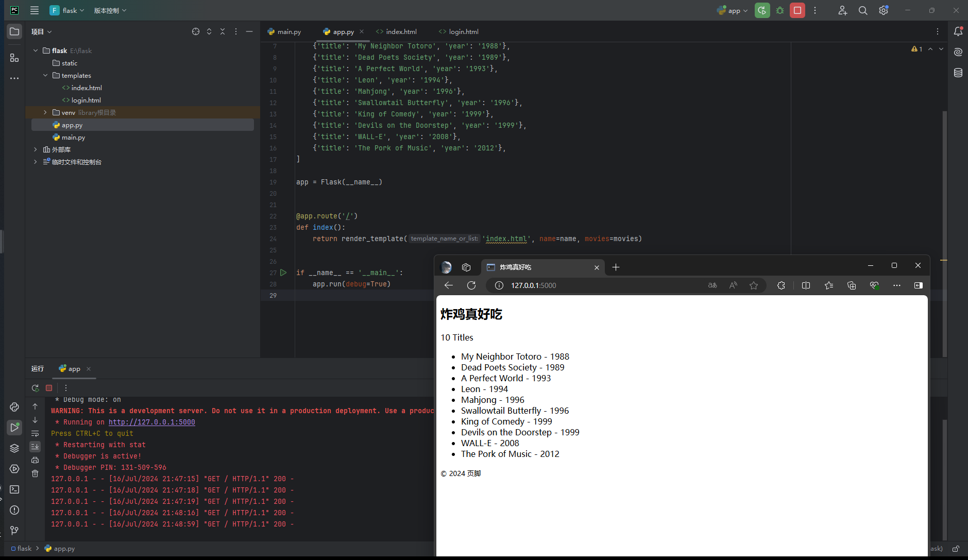Open login.html in project tree
This screenshot has width=968, height=560.
tap(86, 100)
